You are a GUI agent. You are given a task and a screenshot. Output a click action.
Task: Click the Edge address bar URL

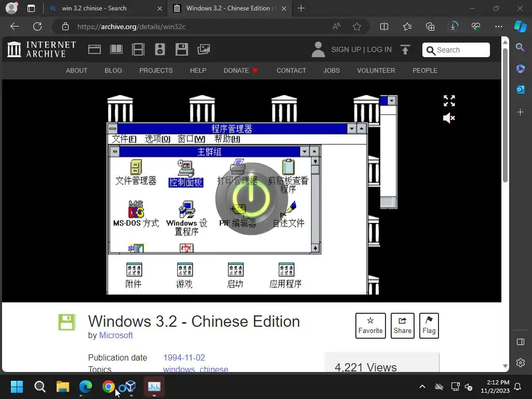pyautogui.click(x=131, y=27)
